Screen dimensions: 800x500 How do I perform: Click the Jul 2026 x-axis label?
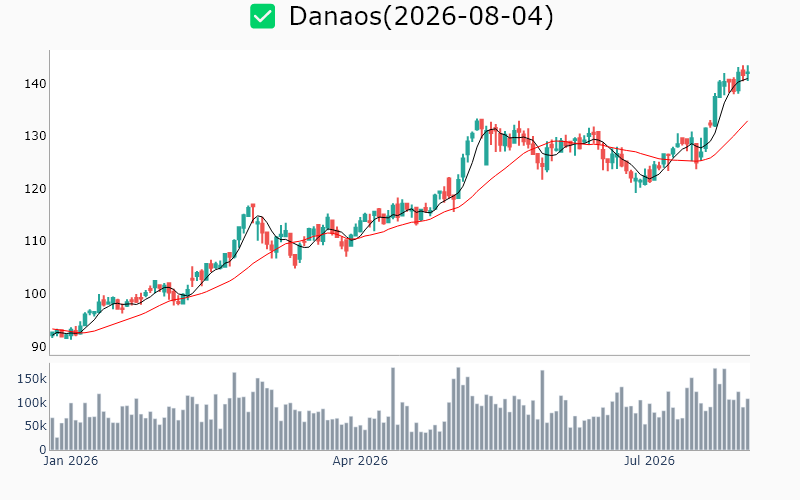pyautogui.click(x=649, y=461)
